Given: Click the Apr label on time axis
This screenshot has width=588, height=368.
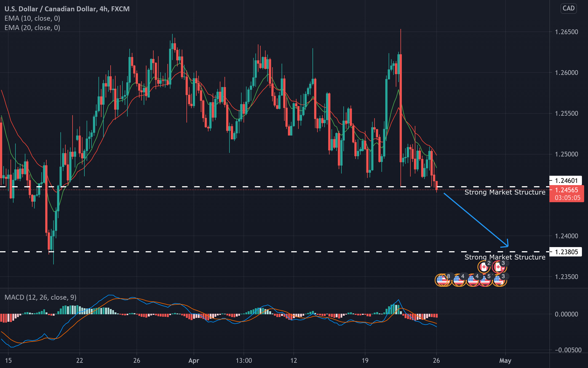Looking at the screenshot, I should (x=194, y=361).
